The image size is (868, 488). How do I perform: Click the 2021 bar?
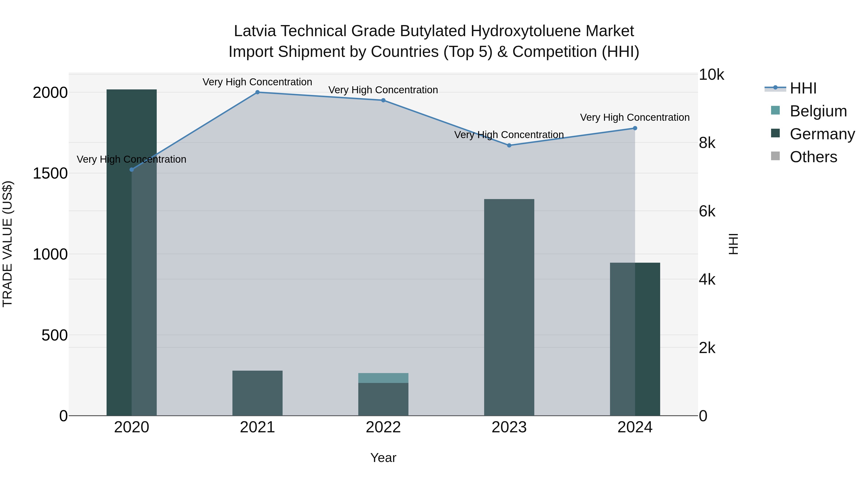tap(258, 393)
